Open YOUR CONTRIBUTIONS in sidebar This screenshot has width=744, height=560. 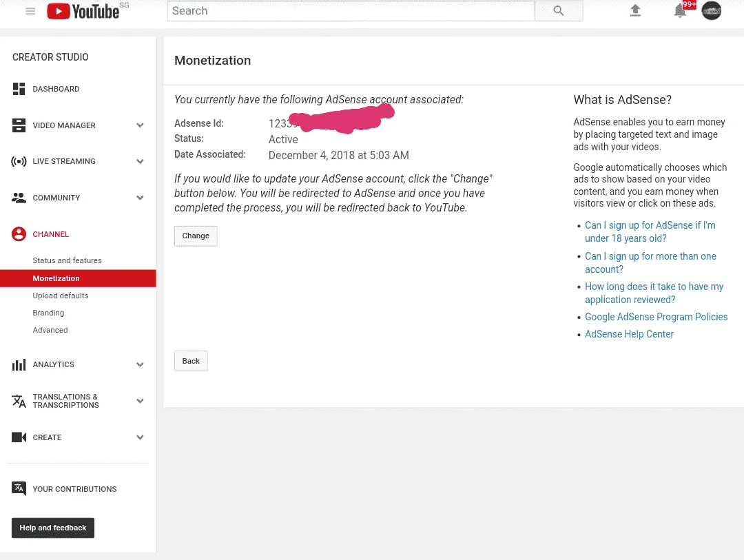click(x=74, y=489)
